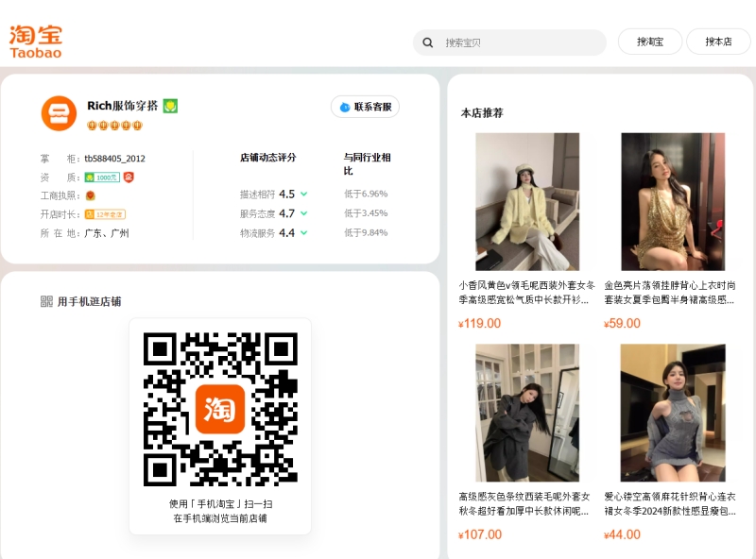The image size is (756, 559).
Task: Focus the 搜索宝贝 search input field
Action: point(509,42)
